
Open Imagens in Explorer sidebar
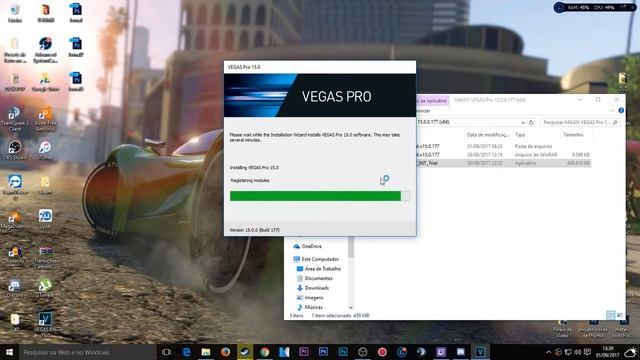click(x=310, y=298)
